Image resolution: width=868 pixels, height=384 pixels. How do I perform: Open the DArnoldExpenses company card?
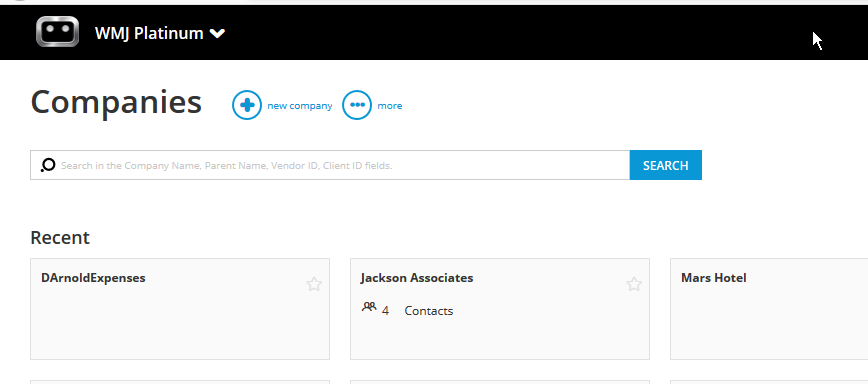click(180, 309)
